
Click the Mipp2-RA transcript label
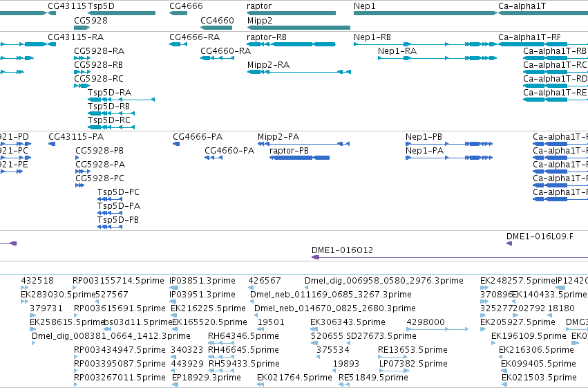(x=269, y=65)
